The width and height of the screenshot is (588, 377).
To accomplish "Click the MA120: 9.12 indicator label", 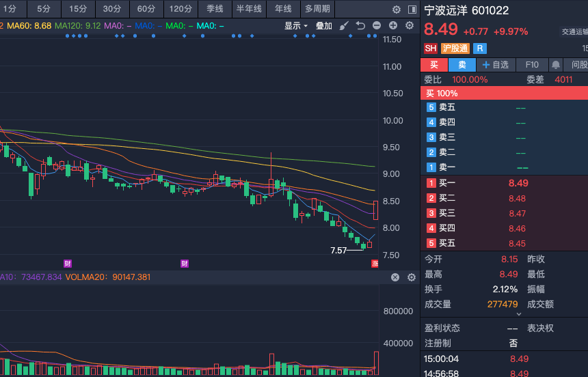I will click(x=78, y=26).
